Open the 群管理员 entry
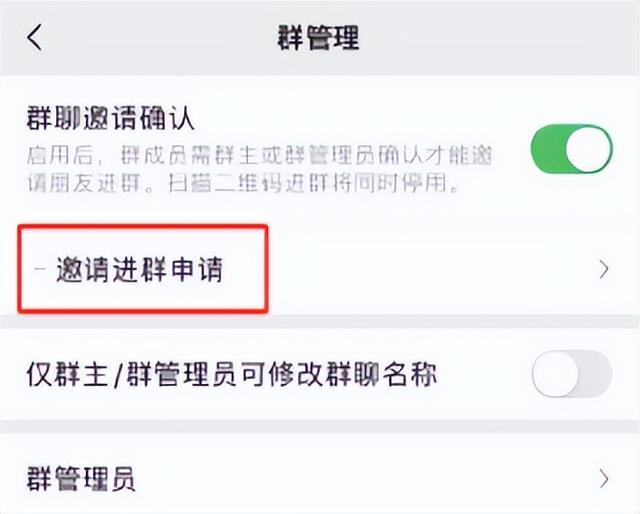This screenshot has width=640, height=514. pos(82,478)
